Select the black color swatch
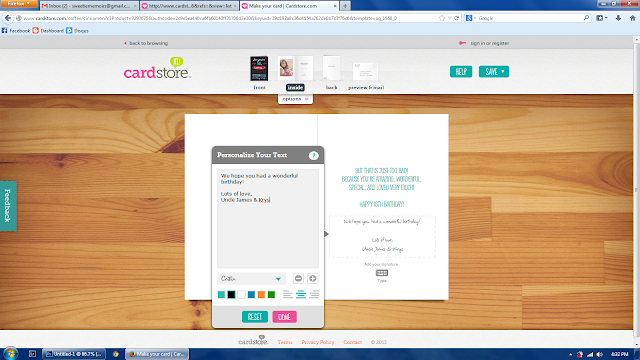The height and width of the screenshot is (360, 640). point(231,294)
